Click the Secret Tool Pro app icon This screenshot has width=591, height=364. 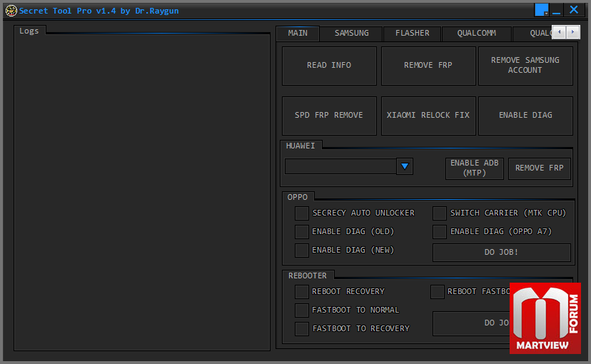click(11, 11)
